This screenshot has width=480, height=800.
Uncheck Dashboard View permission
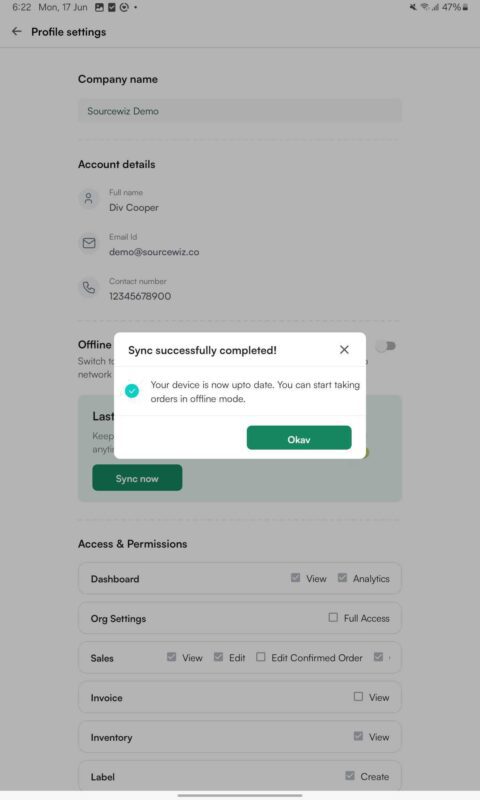295,578
